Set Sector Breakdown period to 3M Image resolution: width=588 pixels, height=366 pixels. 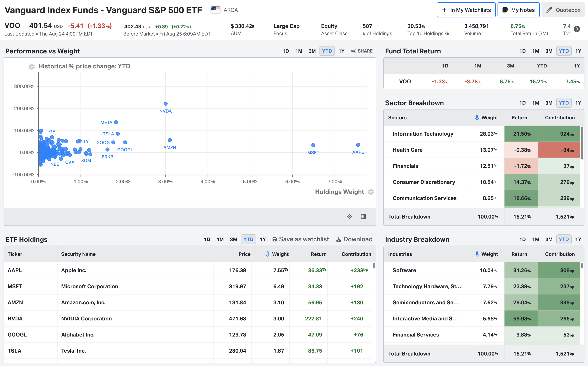[x=549, y=103]
